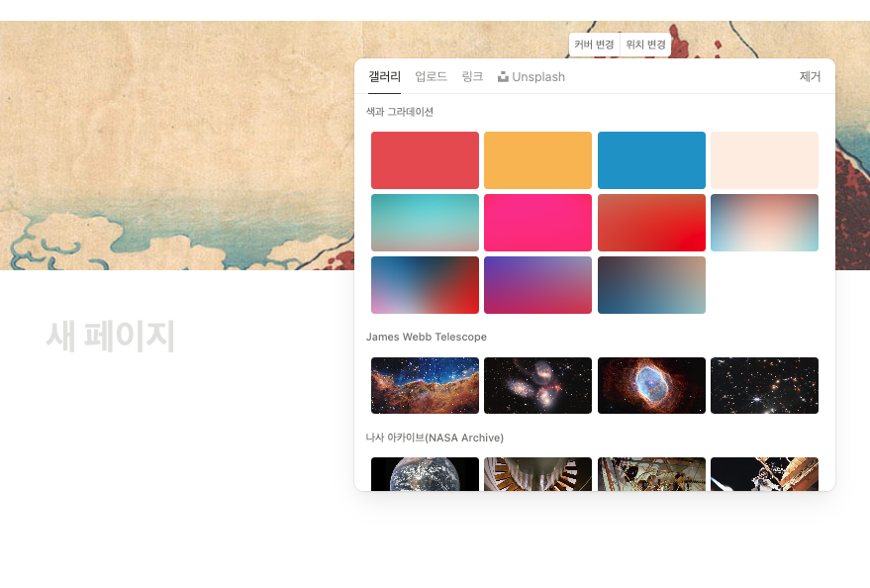Screen dimensions: 870x588
Task: Open the Unsplash image source tab
Action: [531, 76]
